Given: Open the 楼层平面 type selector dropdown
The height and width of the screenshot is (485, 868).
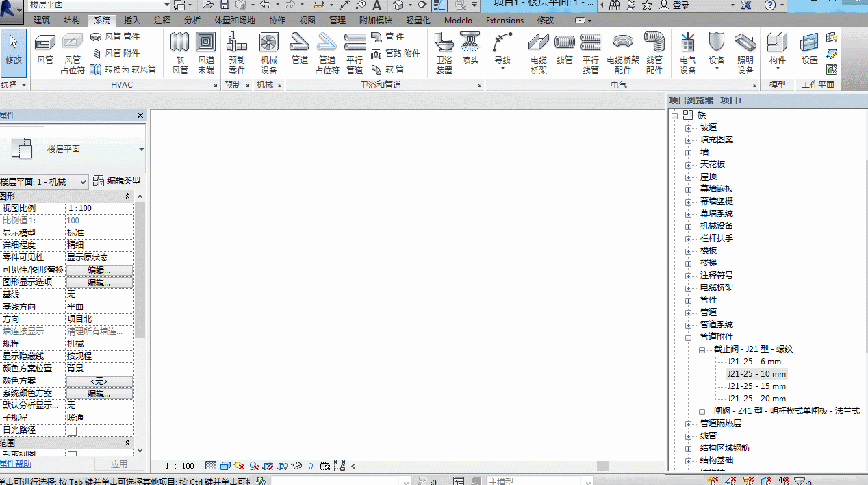Looking at the screenshot, I should 142,149.
